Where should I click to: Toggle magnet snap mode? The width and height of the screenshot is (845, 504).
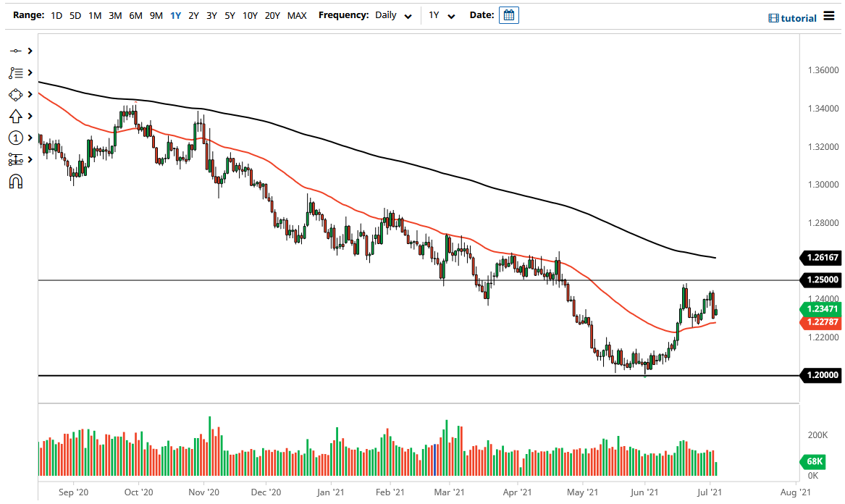pyautogui.click(x=17, y=181)
